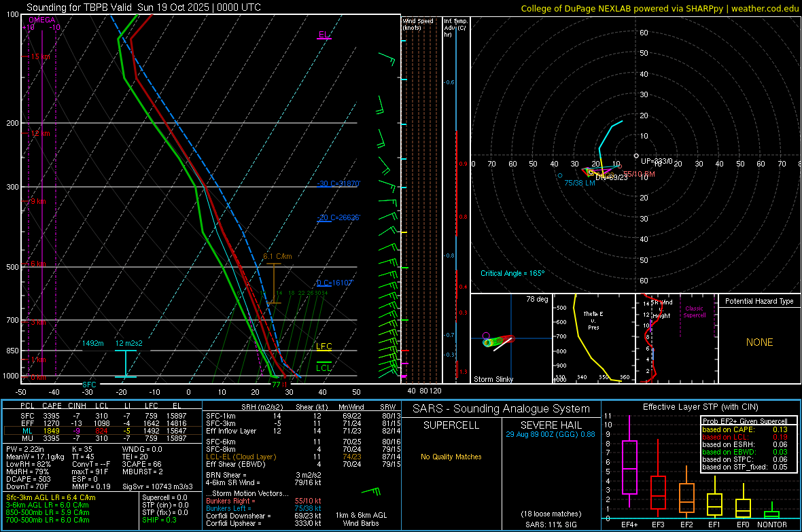
Task: Click the Inf. Temp. Adv. panel header
Action: (x=455, y=28)
